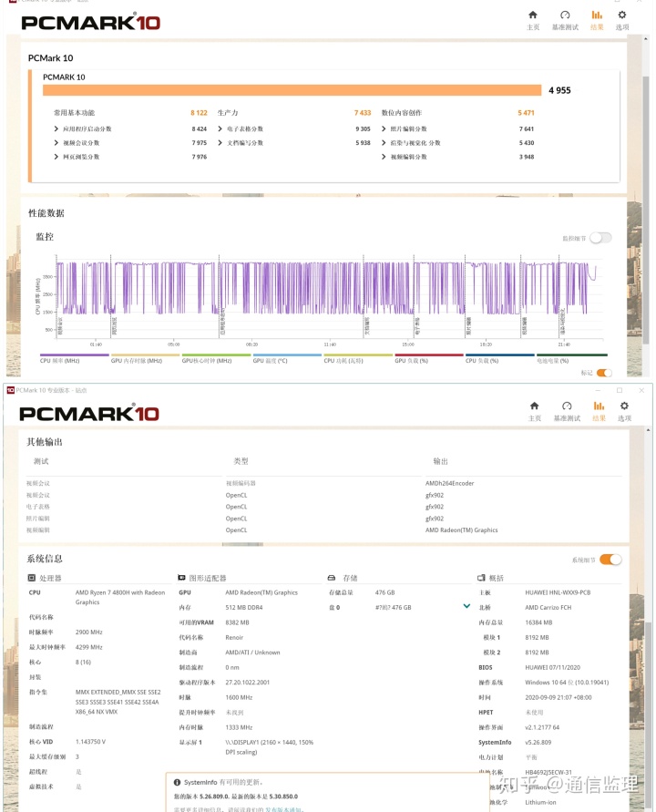Expand the video conferencing score (视频会议分数) row
This screenshot has height=812, width=656.
tap(56, 142)
